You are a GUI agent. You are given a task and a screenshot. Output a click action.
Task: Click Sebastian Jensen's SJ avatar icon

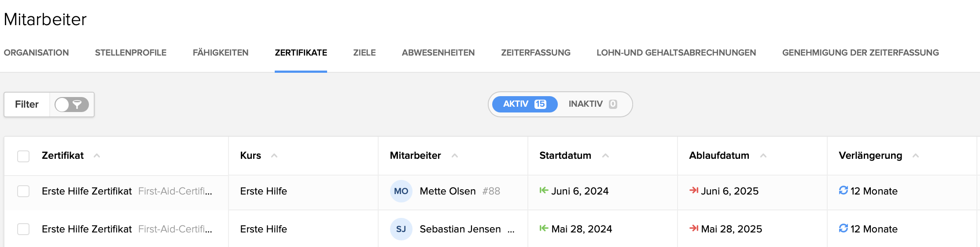401,229
